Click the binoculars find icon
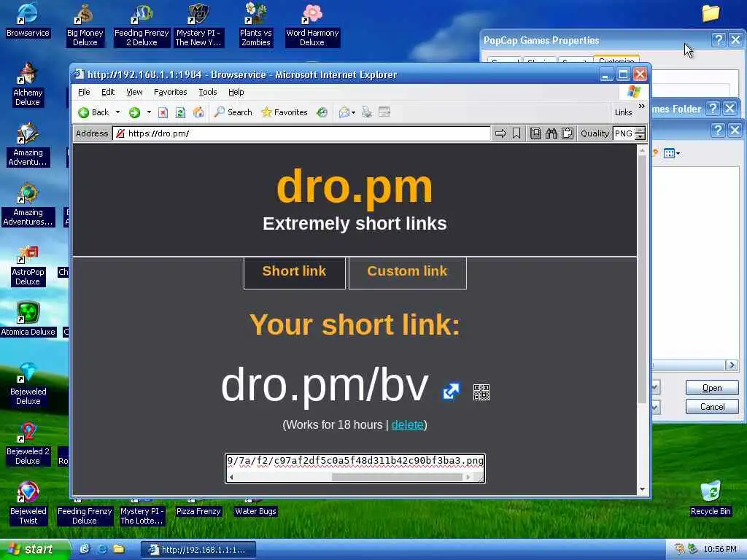The image size is (747, 560). point(551,133)
